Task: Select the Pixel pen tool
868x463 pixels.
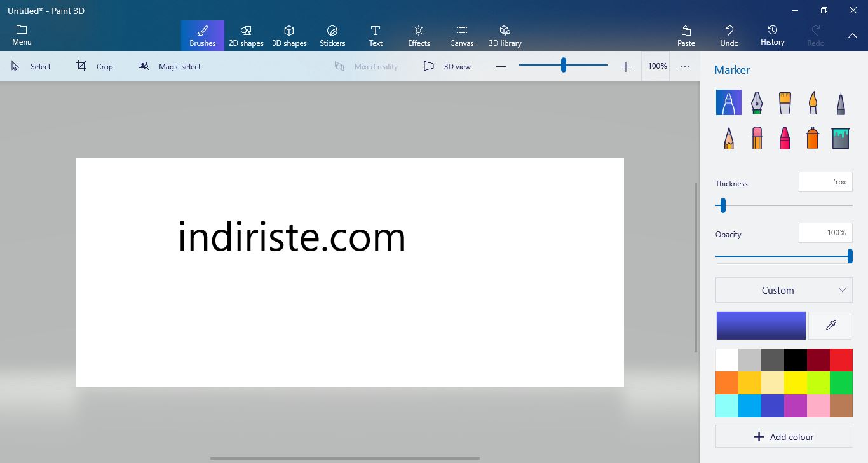Action: [841, 102]
